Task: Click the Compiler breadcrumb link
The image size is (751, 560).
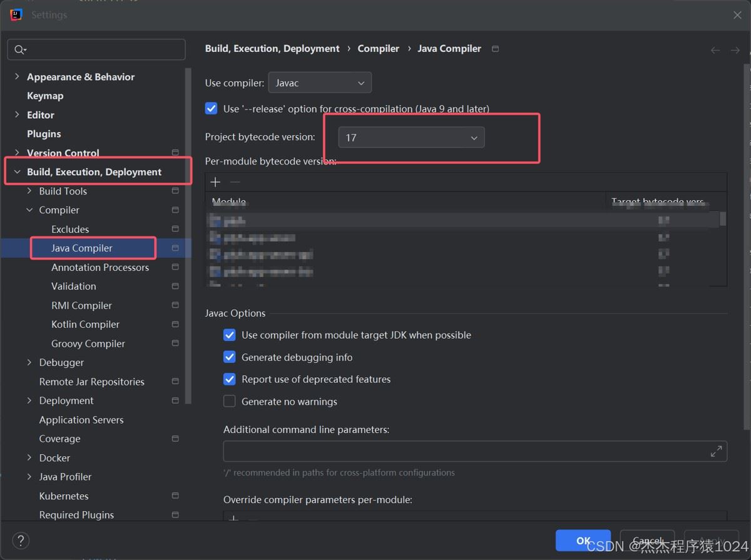Action: pos(378,49)
